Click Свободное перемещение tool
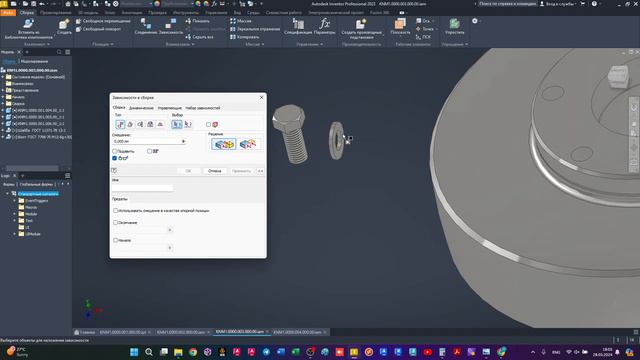This screenshot has height=360, width=640. [103, 21]
